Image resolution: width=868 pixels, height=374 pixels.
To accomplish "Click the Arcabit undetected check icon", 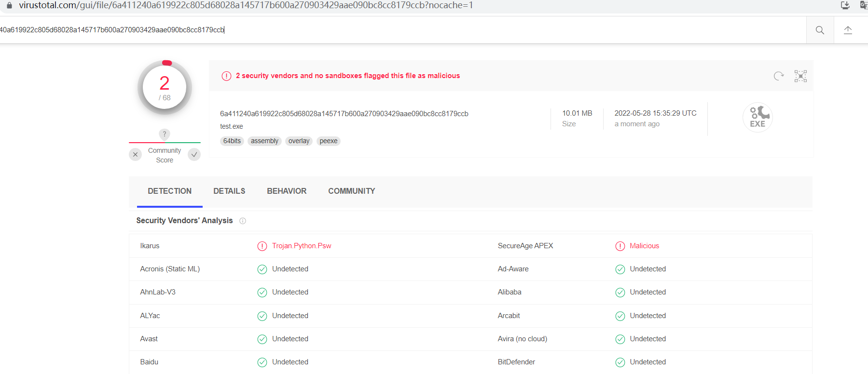I will pyautogui.click(x=620, y=316).
